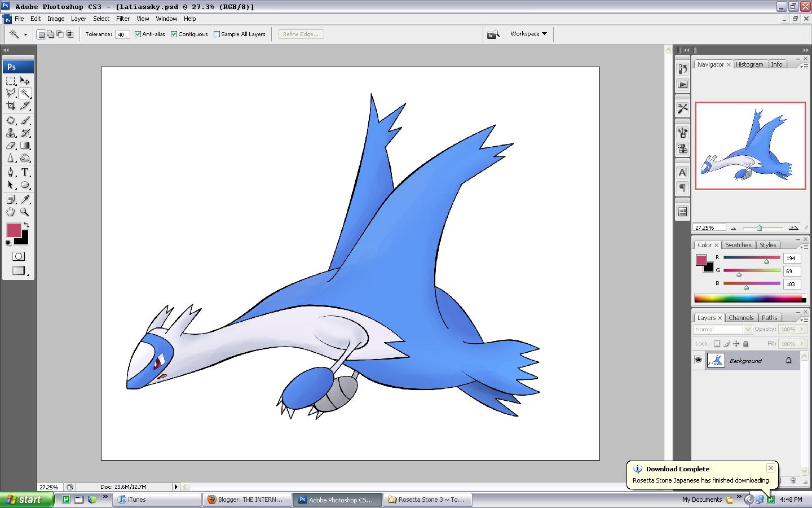Enable Sample All Layers checkbox

coord(217,34)
